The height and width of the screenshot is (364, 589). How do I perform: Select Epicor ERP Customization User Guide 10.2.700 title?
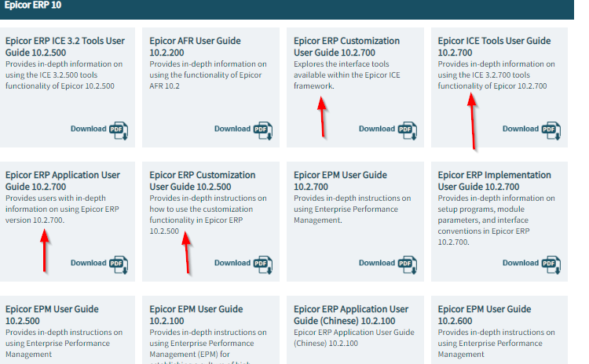tap(346, 46)
